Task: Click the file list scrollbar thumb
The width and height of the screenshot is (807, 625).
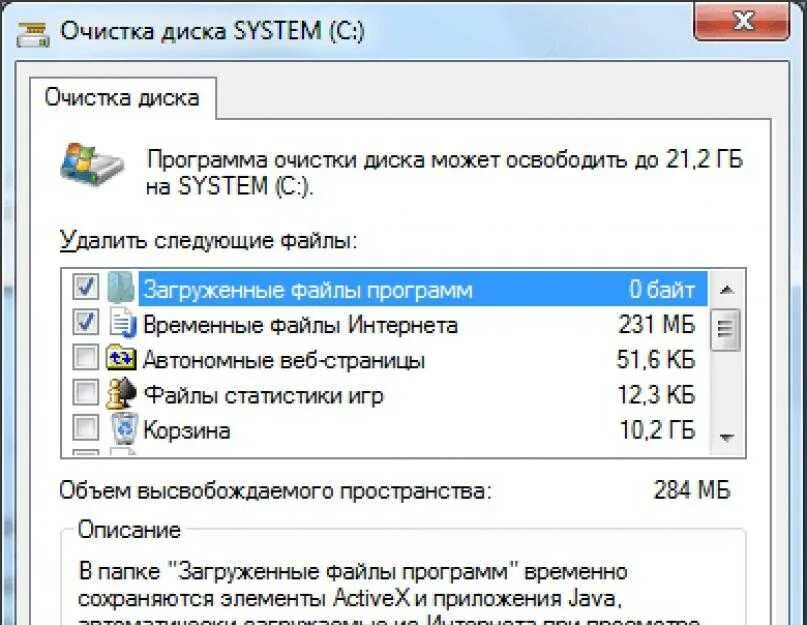Action: click(x=726, y=329)
